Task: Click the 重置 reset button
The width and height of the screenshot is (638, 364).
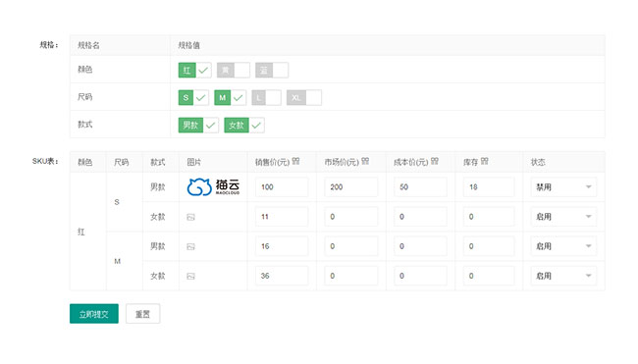Action: tap(143, 314)
